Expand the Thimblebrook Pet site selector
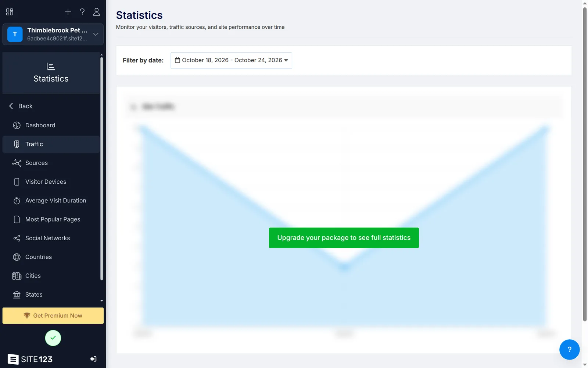 click(53, 34)
